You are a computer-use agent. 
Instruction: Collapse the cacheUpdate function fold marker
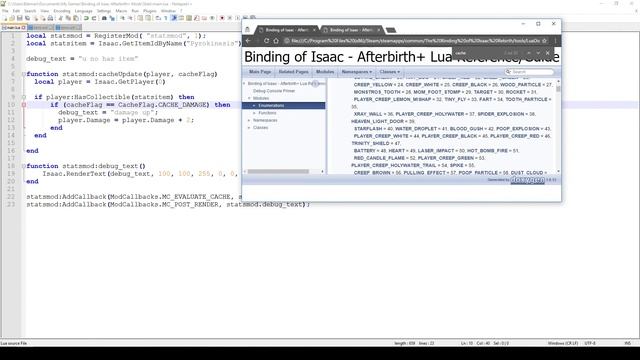coord(24,74)
